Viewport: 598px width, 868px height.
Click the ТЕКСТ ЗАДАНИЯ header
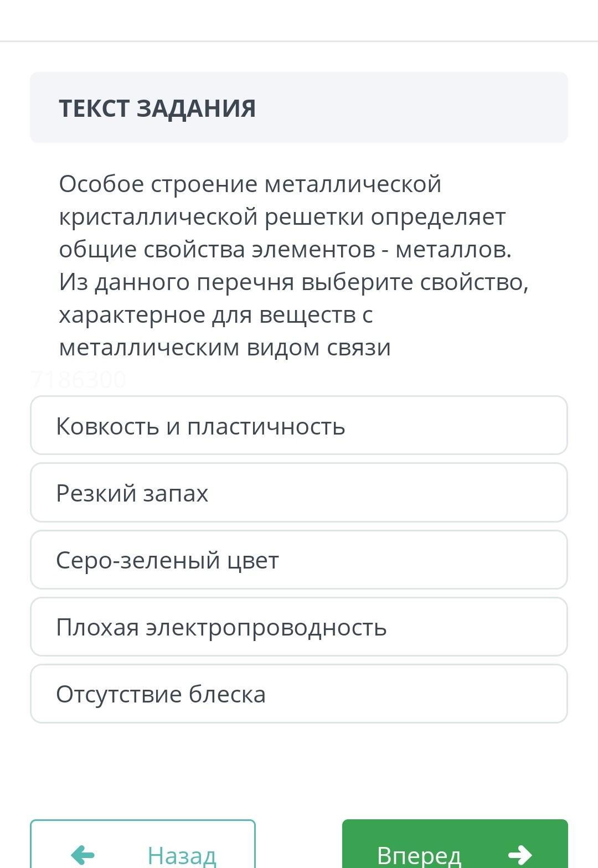coord(157,108)
